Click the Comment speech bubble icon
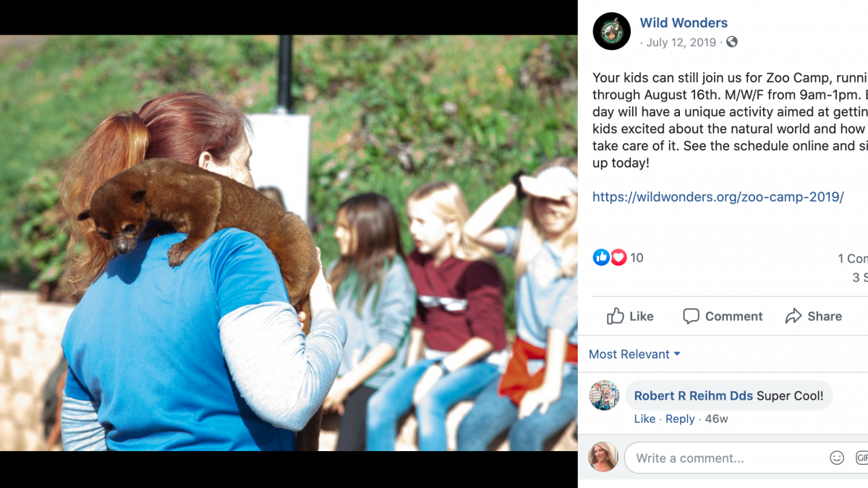This screenshot has width=868, height=488. tap(691, 316)
